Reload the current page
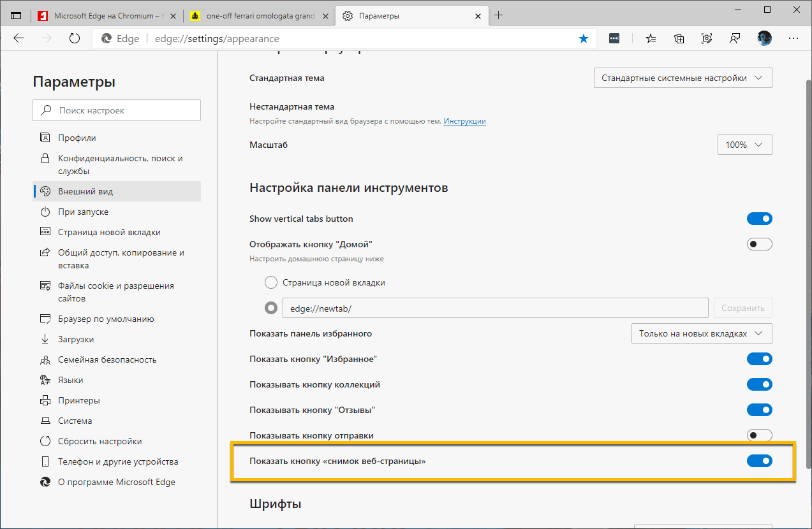Image resolution: width=812 pixels, height=529 pixels. click(x=75, y=38)
